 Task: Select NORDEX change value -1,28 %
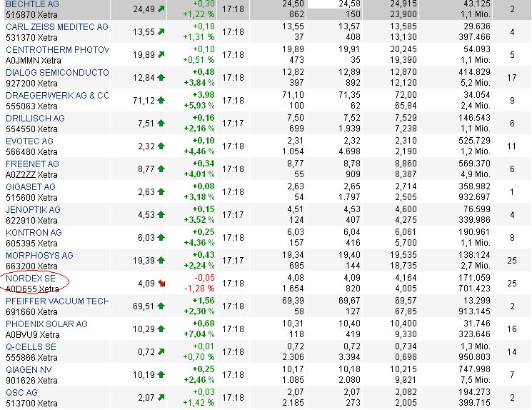pos(199,289)
